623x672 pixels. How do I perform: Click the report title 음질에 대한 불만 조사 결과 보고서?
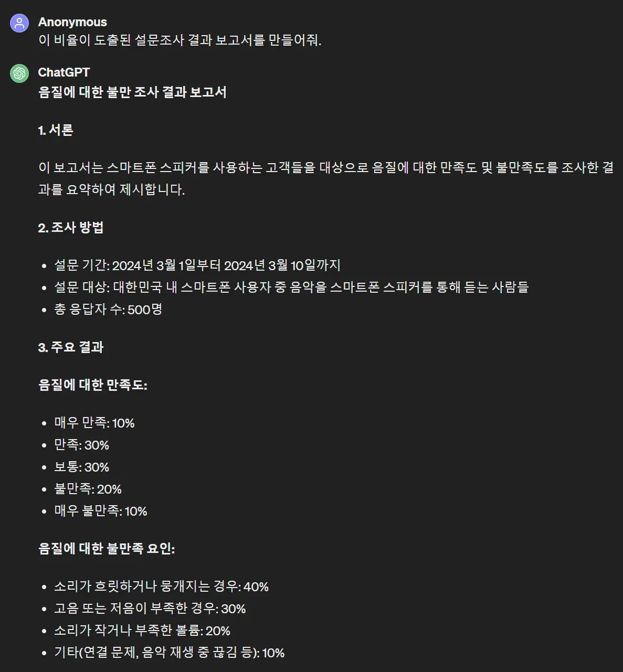(132, 92)
